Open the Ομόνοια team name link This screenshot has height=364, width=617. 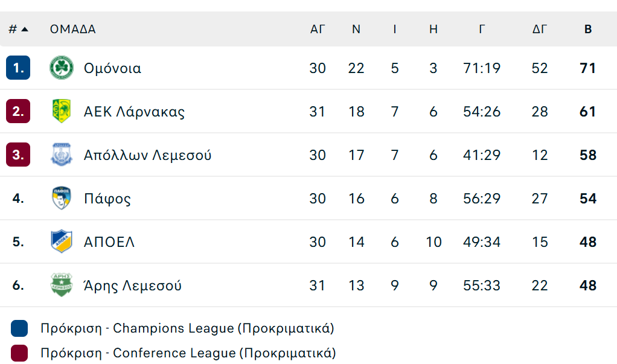click(x=112, y=68)
